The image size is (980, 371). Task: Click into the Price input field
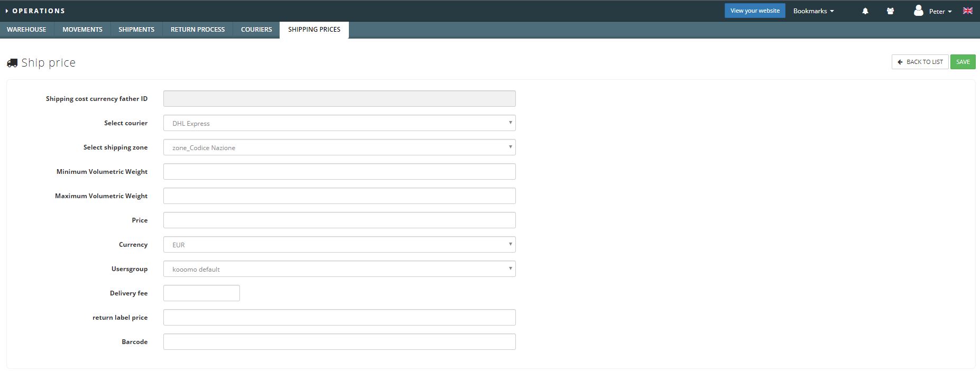339,220
